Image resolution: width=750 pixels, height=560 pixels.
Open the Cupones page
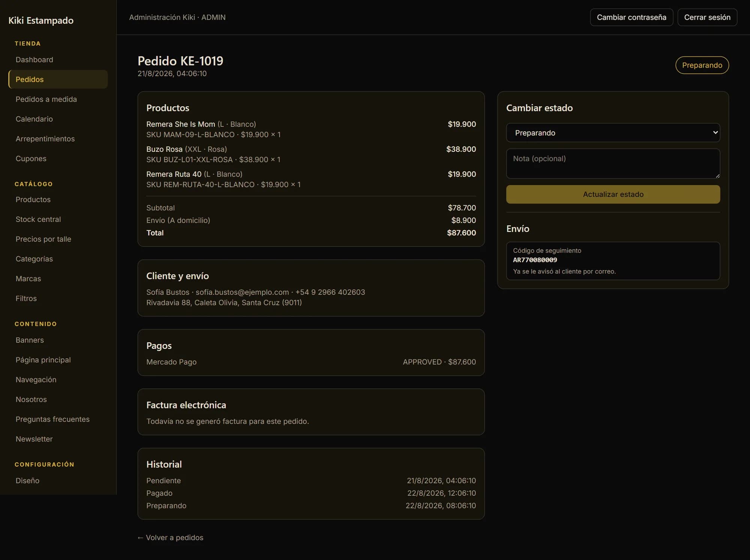[58, 159]
